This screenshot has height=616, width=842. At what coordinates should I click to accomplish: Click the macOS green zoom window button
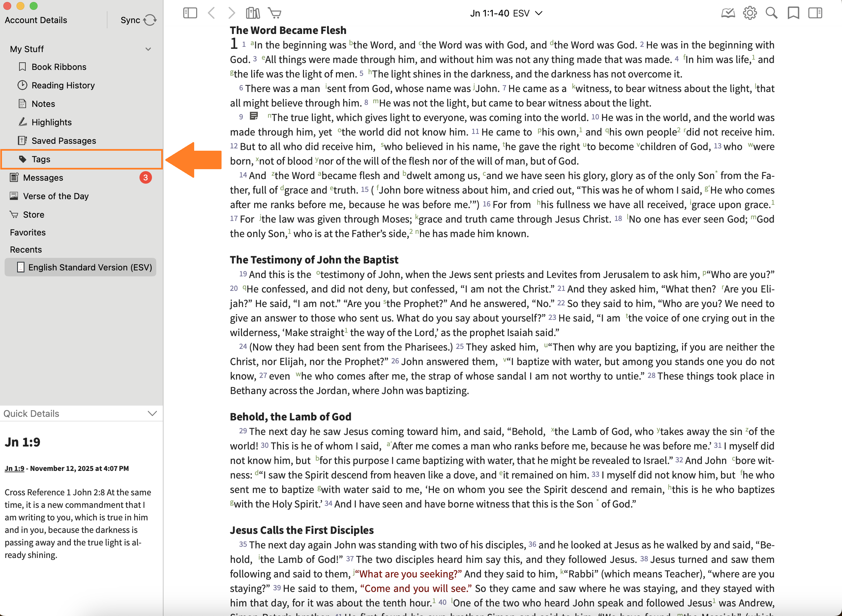pos(34,6)
